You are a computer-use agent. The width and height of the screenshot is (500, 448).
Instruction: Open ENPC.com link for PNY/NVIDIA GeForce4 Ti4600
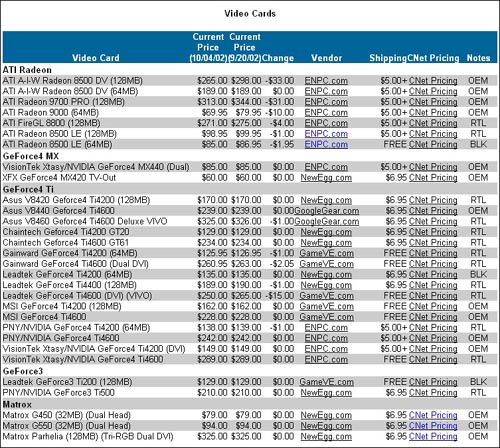pyautogui.click(x=326, y=338)
